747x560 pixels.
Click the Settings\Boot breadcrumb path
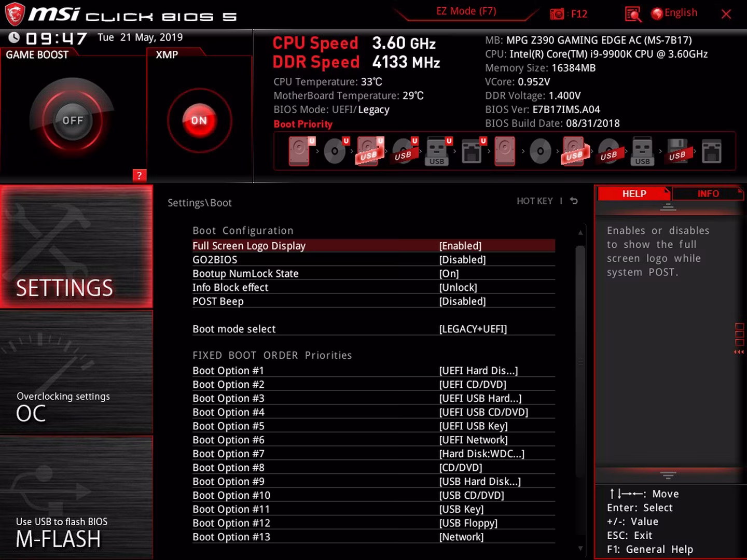point(200,203)
